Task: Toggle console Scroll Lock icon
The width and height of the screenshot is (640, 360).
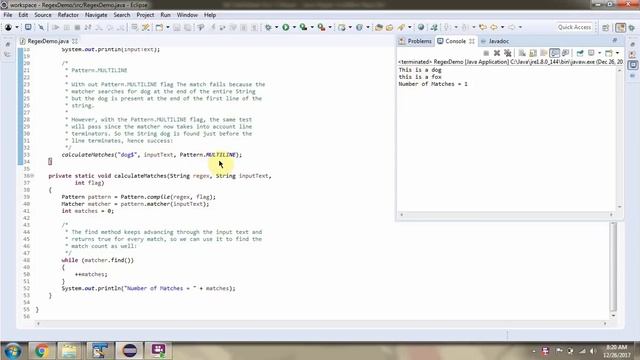Action: 533,53
